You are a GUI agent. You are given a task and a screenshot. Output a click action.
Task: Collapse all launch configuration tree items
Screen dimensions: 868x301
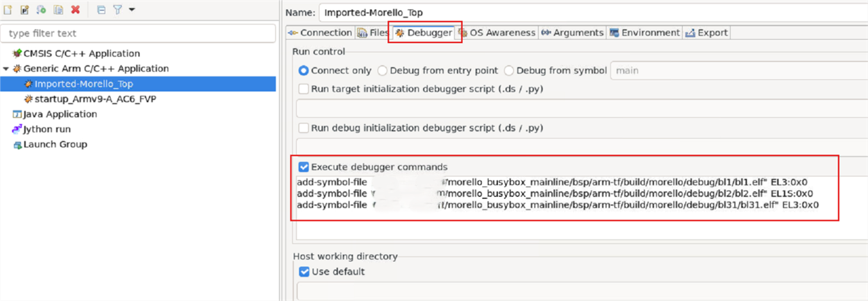point(101,10)
